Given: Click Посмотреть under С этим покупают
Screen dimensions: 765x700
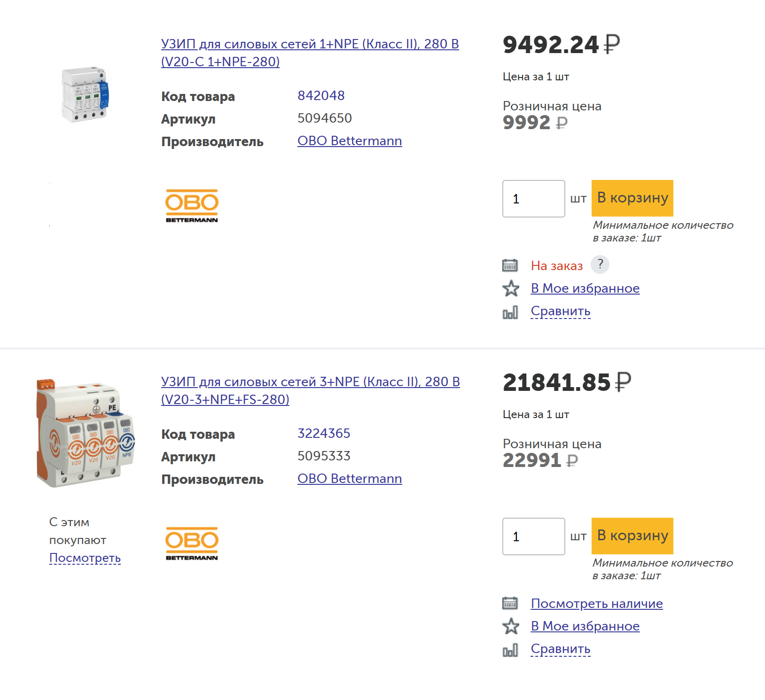Looking at the screenshot, I should click(x=85, y=558).
